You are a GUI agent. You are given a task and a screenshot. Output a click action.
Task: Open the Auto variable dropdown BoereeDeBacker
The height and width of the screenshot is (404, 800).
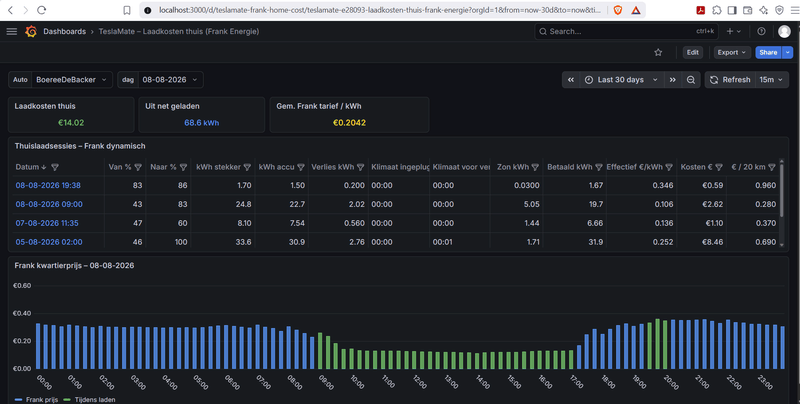point(72,80)
